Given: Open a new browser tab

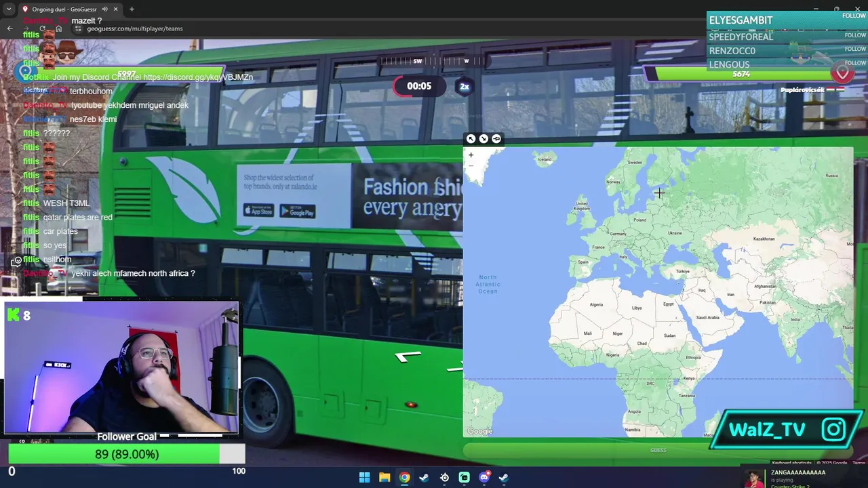Looking at the screenshot, I should tap(132, 9).
